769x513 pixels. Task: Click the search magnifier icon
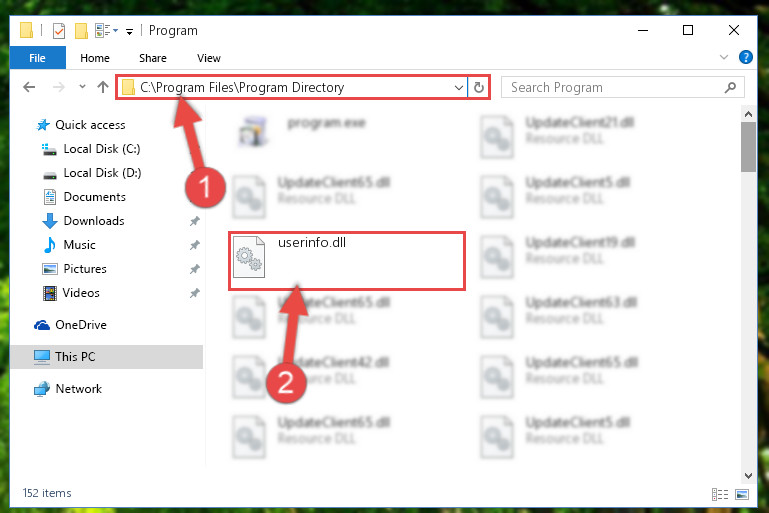(730, 87)
